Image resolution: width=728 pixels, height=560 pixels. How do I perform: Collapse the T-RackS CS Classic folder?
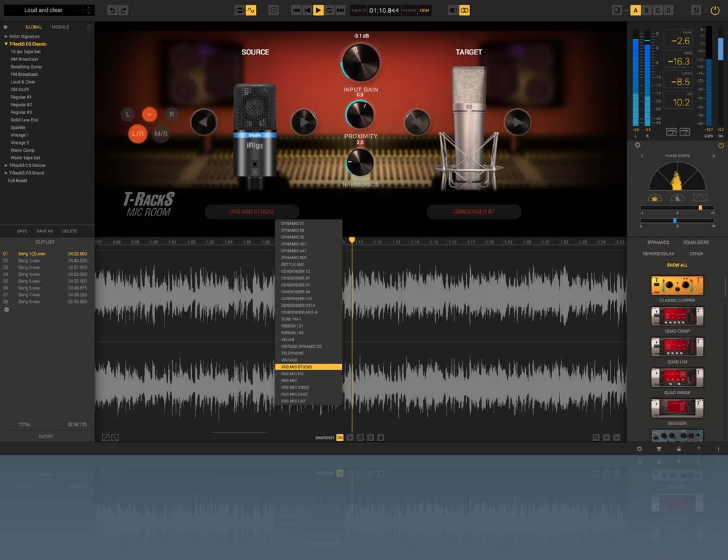(x=6, y=44)
